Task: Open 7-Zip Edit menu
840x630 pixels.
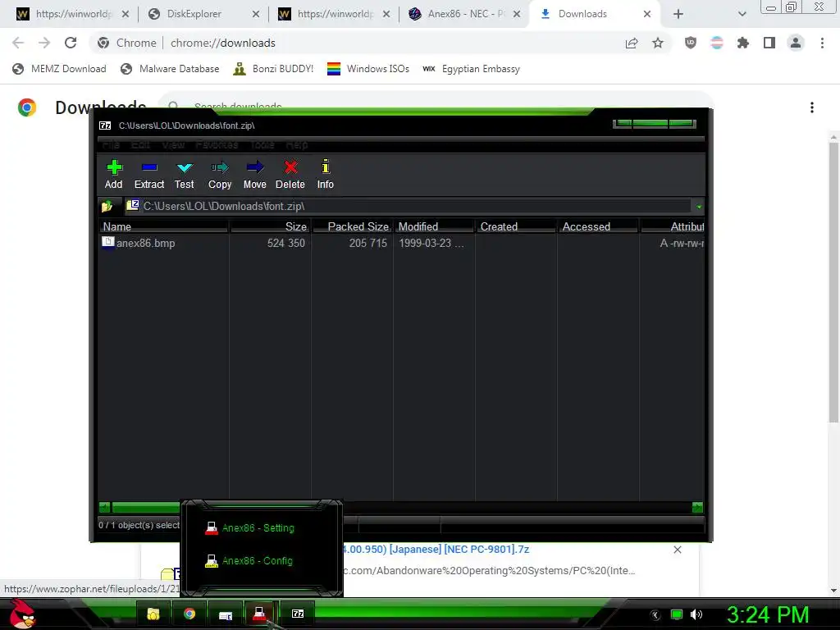Action: [140, 144]
